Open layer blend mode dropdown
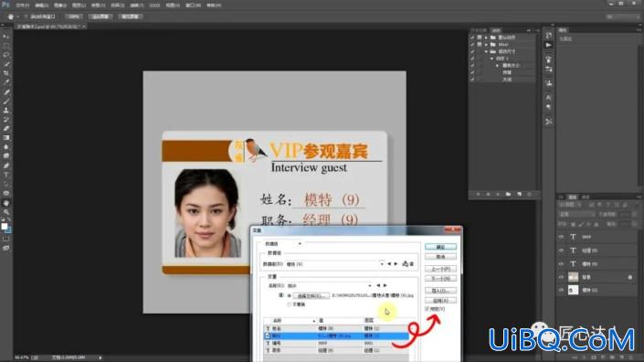The height and width of the screenshot is (362, 644). coord(576,214)
